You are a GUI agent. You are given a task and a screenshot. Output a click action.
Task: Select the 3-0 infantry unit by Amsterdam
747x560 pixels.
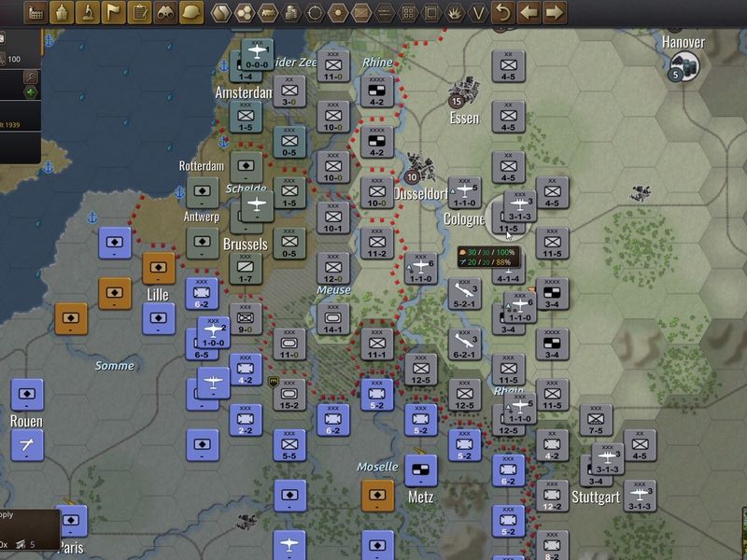289,91
